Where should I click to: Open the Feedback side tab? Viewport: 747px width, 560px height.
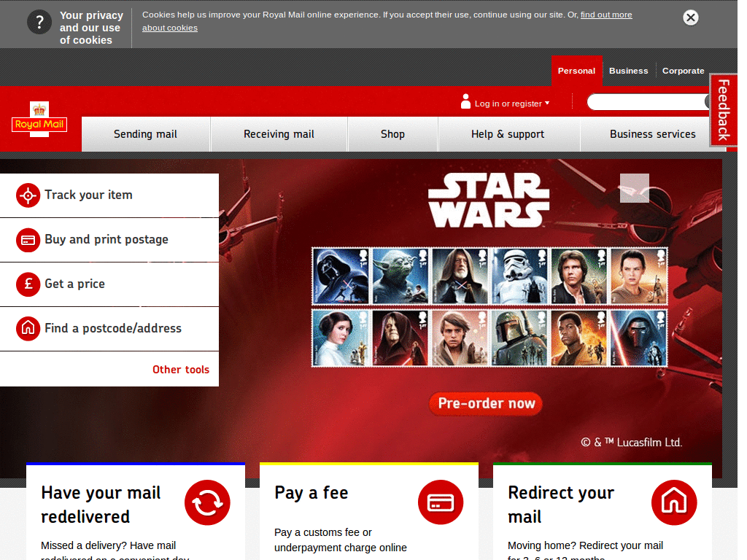pyautogui.click(x=723, y=110)
